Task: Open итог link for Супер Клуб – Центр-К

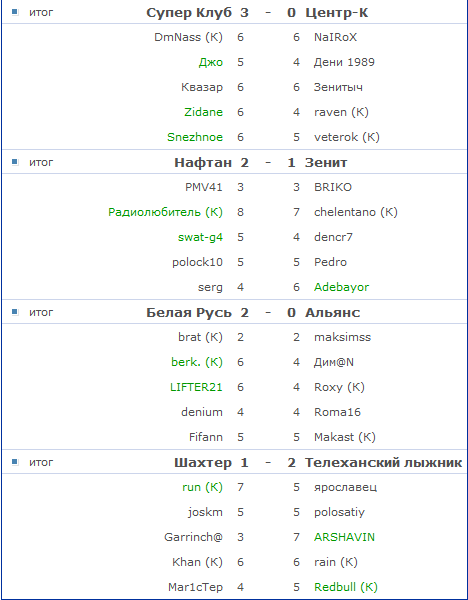Action: point(41,13)
